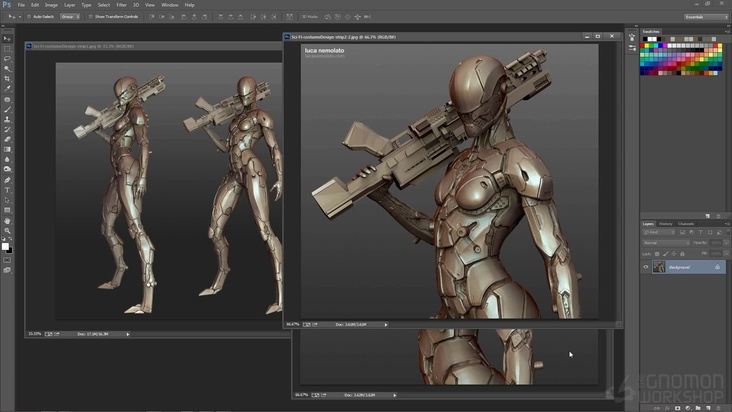Viewport: 732px width, 412px height.
Task: Click the swap foreground/background colors arrow
Action: [11, 239]
